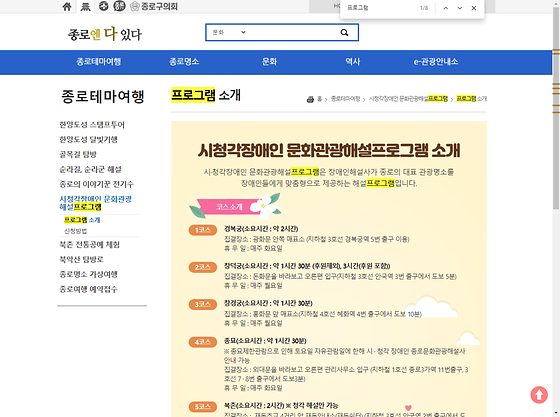Screen dimensions: 560x417
Task: Click the 창경궁(소요시간 : 약 1시간 30분) heading
Action: tap(268, 303)
